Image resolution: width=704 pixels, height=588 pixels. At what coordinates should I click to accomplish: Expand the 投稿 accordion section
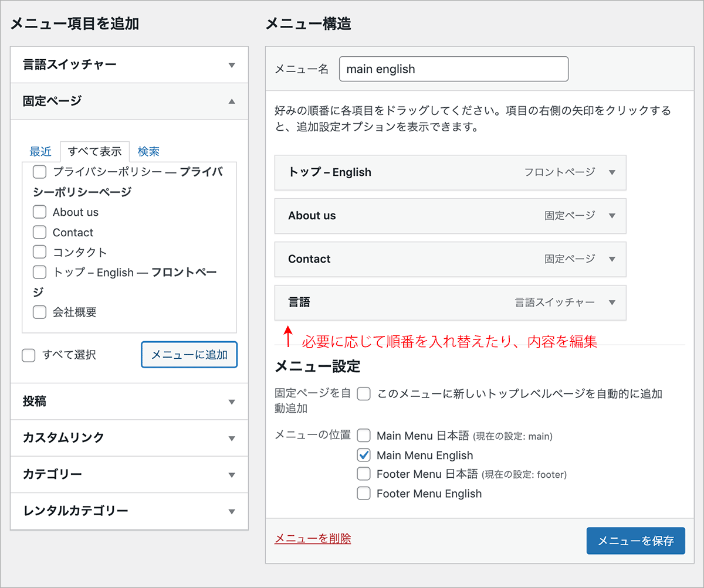pyautogui.click(x=231, y=402)
